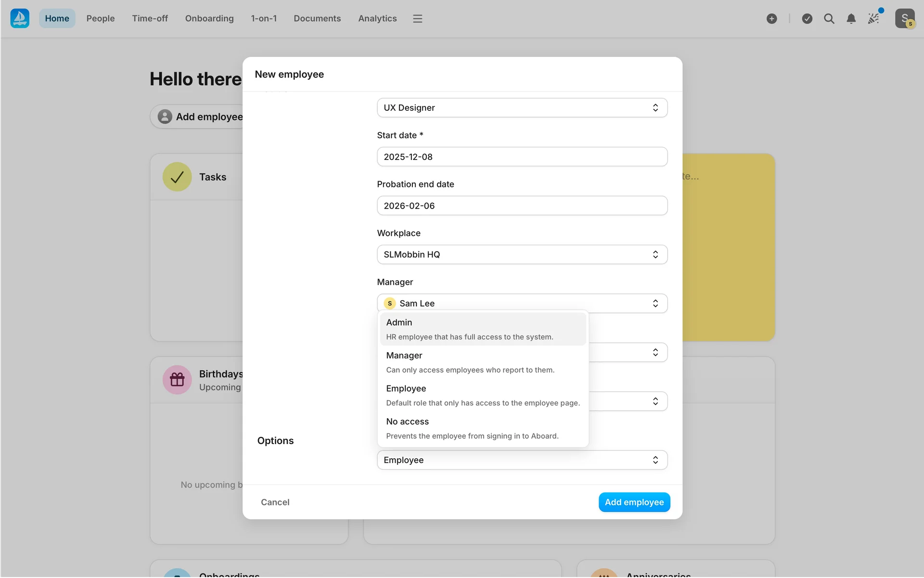The width and height of the screenshot is (924, 578).
Task: Click the blue Add employee button
Action: click(634, 502)
